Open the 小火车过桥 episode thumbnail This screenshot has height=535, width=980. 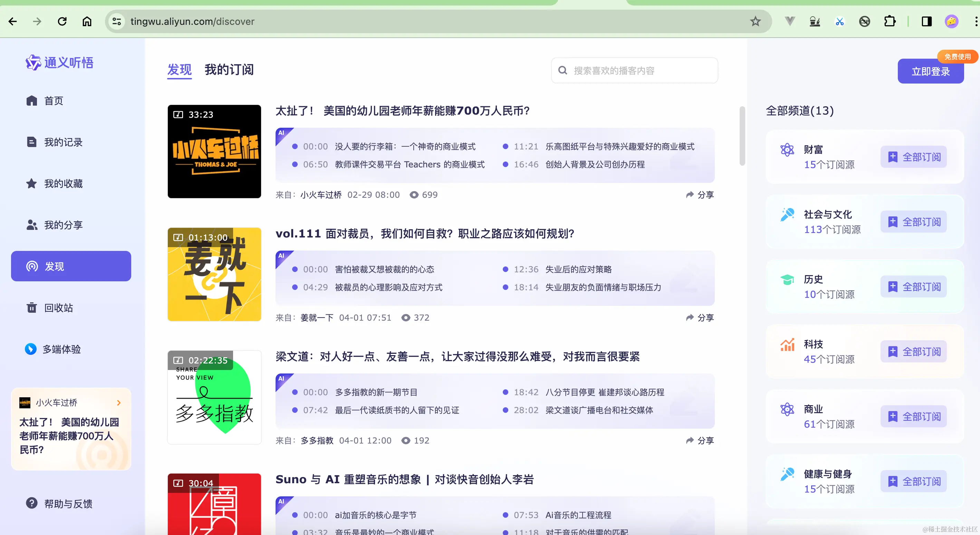click(x=214, y=151)
